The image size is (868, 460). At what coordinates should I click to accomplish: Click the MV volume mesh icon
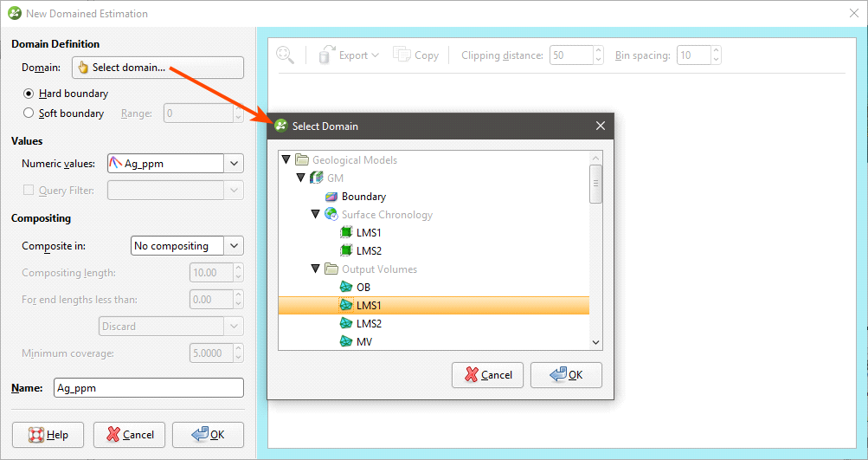(346, 342)
